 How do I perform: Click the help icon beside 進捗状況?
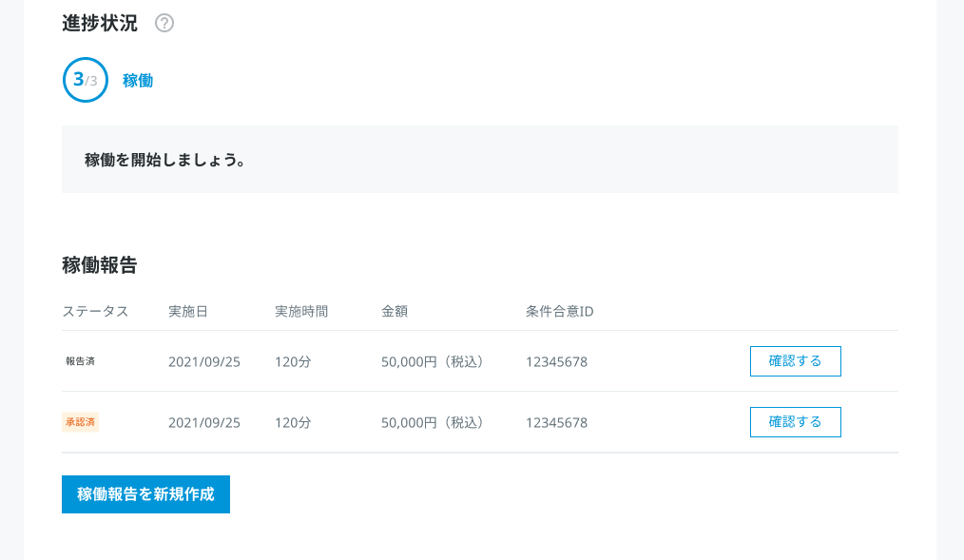click(164, 24)
